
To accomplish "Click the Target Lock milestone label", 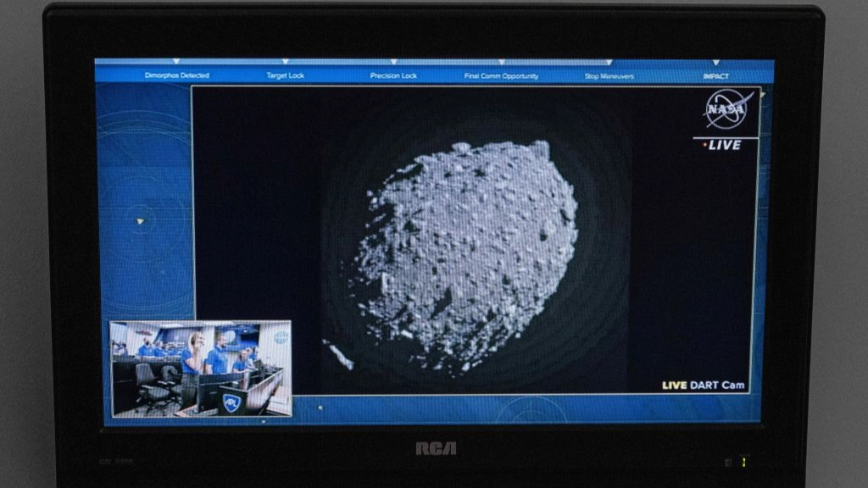I will 285,75.
